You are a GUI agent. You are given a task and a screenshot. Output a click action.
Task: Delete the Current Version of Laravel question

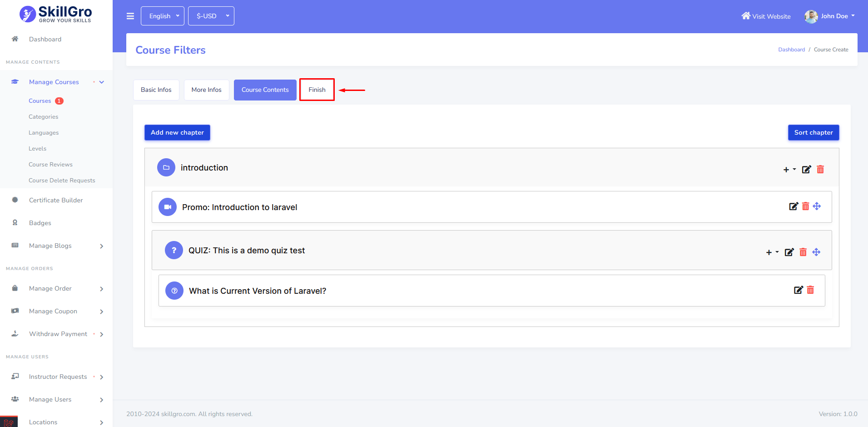tap(810, 290)
